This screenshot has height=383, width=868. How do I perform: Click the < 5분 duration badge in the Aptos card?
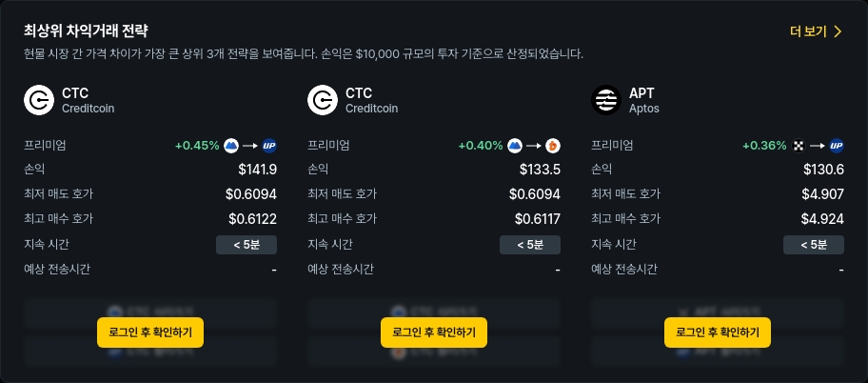[814, 245]
